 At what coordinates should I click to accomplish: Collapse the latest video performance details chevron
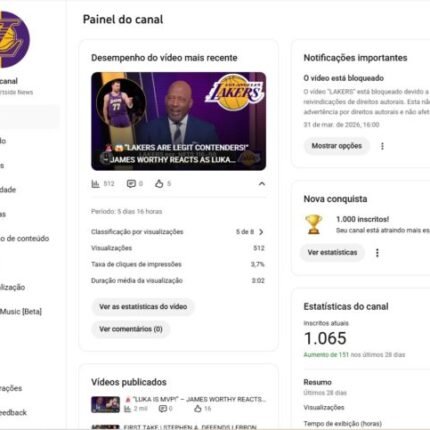pos(262,184)
